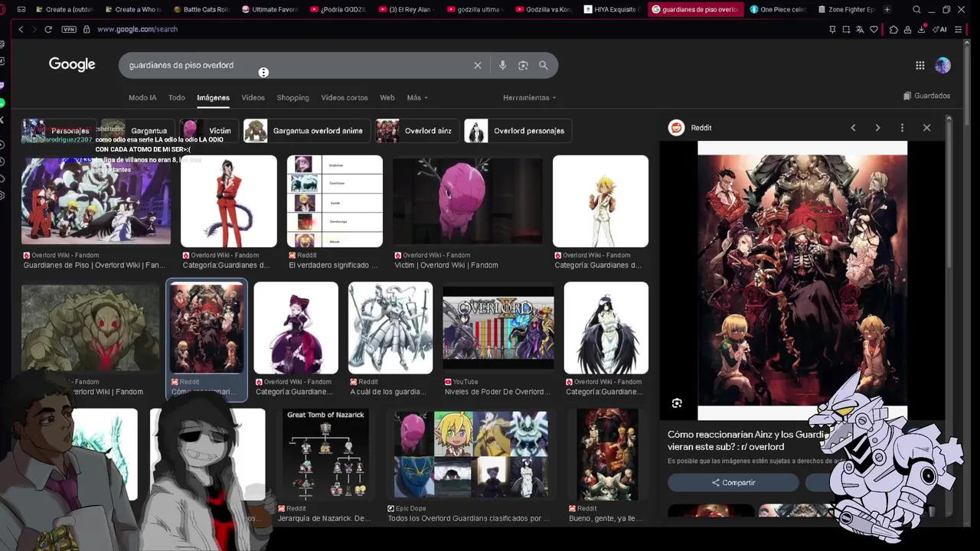Reload the current page
The image size is (980, 551).
click(48, 29)
